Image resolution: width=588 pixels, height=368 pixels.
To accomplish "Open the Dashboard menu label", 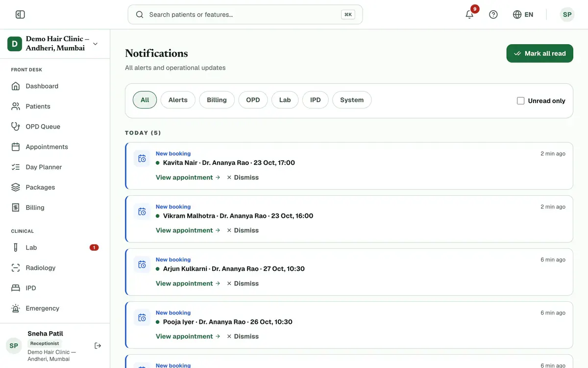I will point(42,86).
